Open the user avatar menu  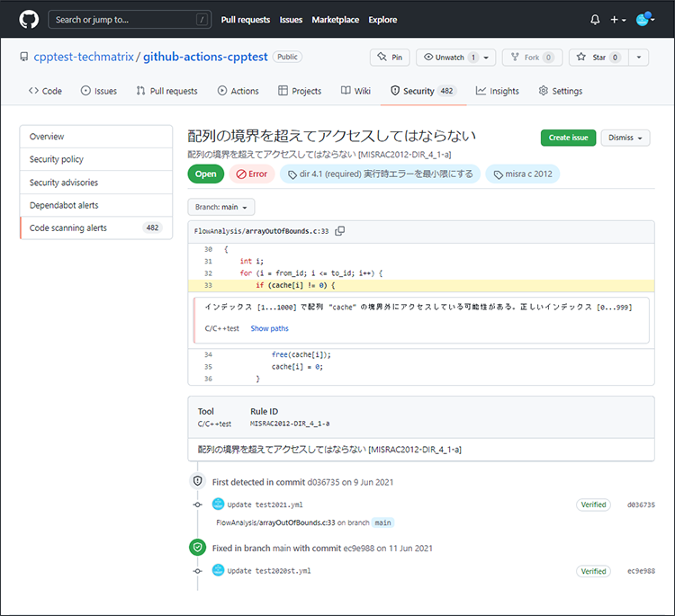[645, 20]
